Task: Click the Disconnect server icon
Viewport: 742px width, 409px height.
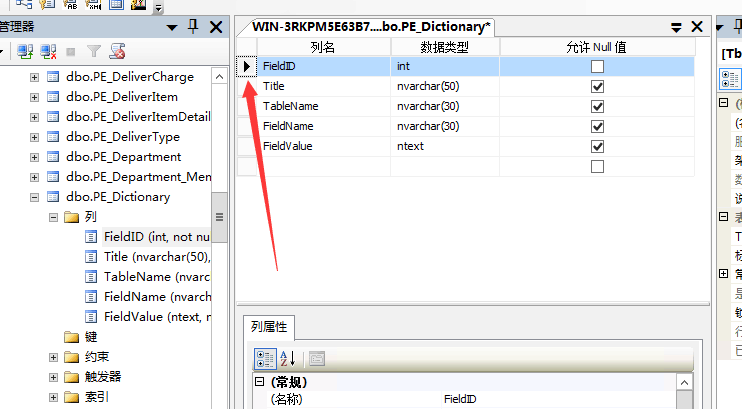Action: 47,50
